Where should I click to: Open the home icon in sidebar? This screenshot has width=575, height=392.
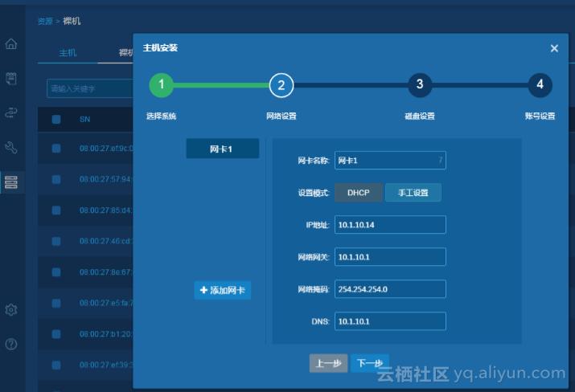point(11,44)
